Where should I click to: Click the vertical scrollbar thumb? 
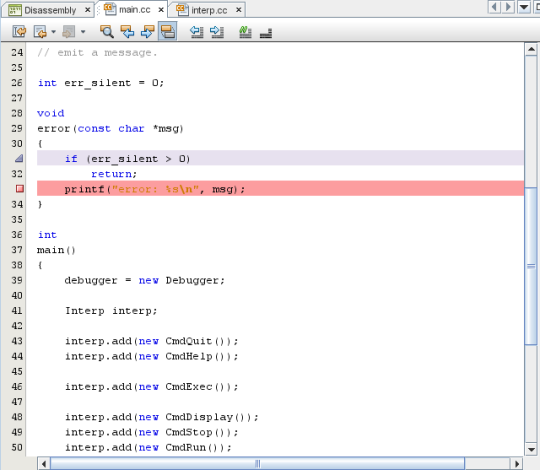click(x=531, y=265)
